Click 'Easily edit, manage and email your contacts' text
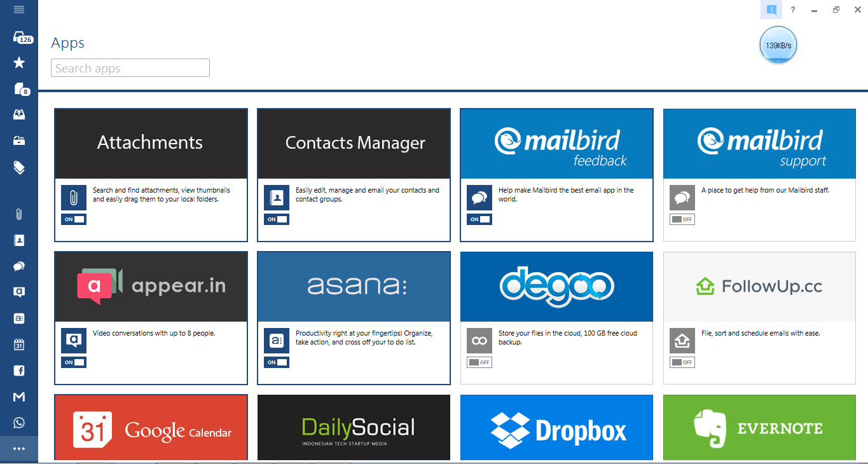 click(x=368, y=194)
